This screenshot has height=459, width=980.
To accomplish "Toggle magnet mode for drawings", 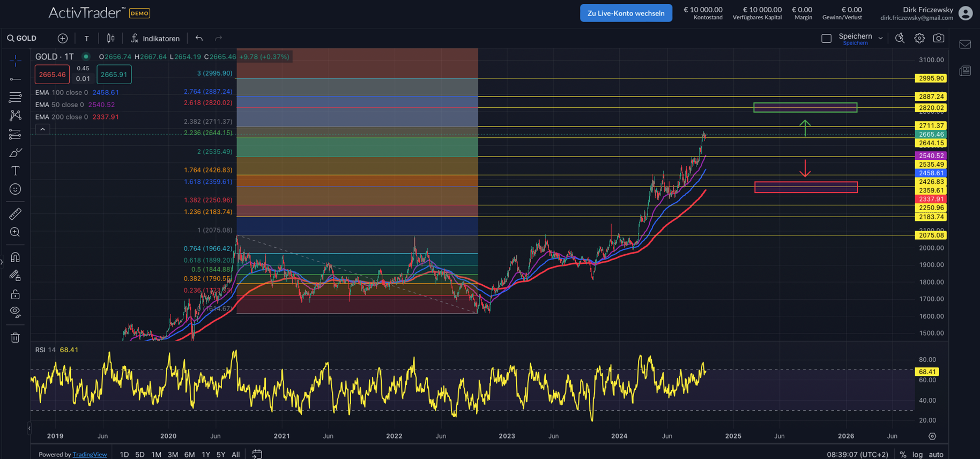I will pos(15,257).
